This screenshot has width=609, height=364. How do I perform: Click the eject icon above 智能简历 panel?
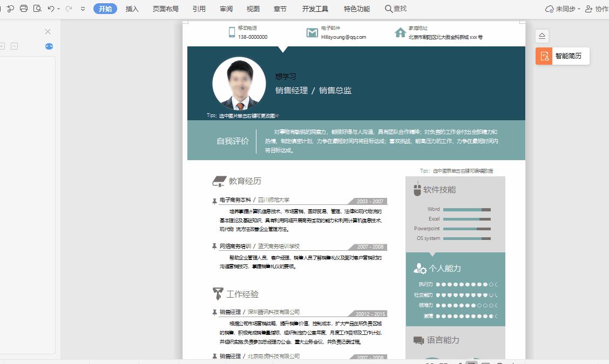(542, 35)
